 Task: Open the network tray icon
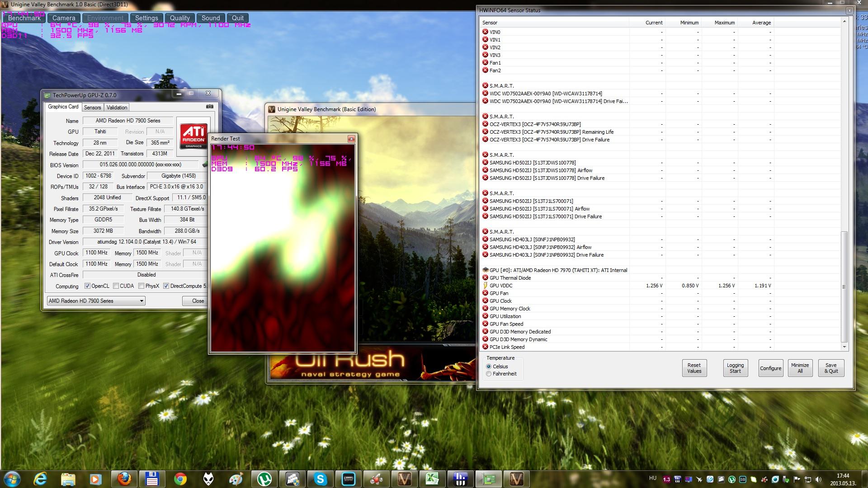coord(808,479)
